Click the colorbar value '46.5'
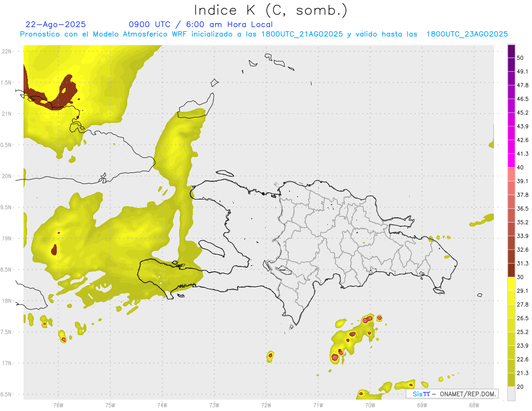This screenshot has width=532, height=411. point(523,99)
